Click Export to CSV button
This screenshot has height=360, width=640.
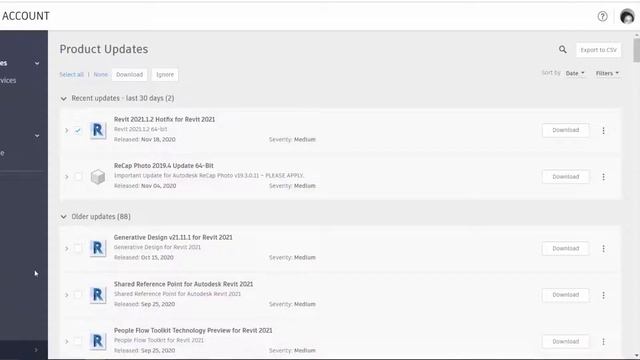pos(598,50)
